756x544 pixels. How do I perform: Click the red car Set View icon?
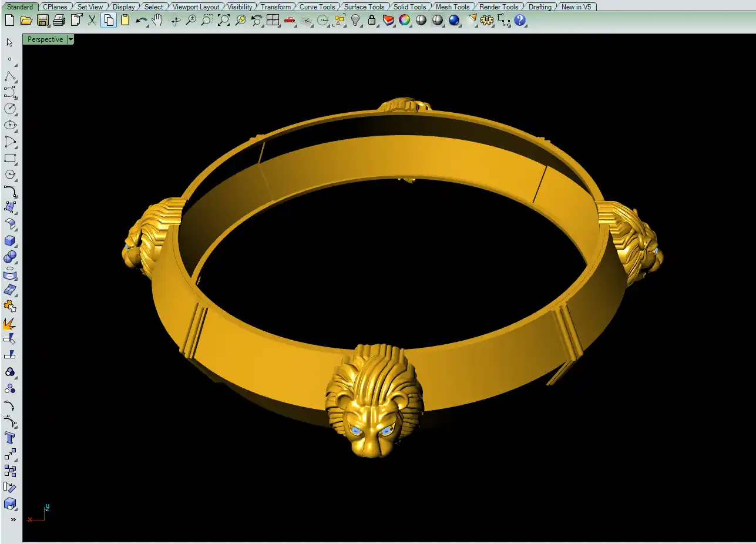click(290, 20)
